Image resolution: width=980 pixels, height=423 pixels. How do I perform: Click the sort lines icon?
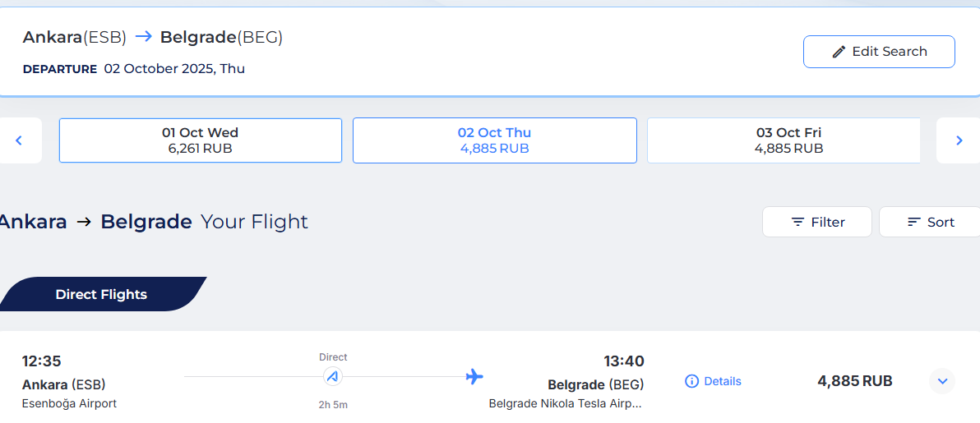(x=913, y=222)
